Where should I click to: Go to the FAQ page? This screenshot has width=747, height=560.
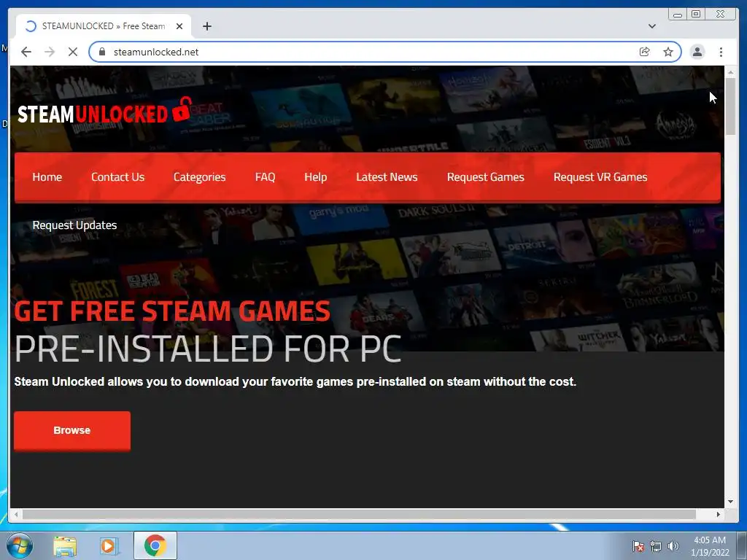pos(265,177)
